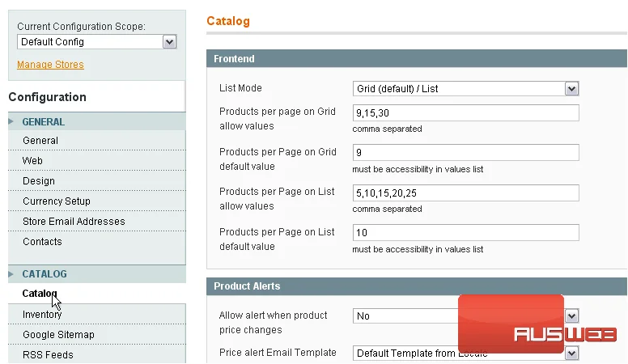Open RSS Feeds settings
628x364 pixels.
click(x=97, y=355)
